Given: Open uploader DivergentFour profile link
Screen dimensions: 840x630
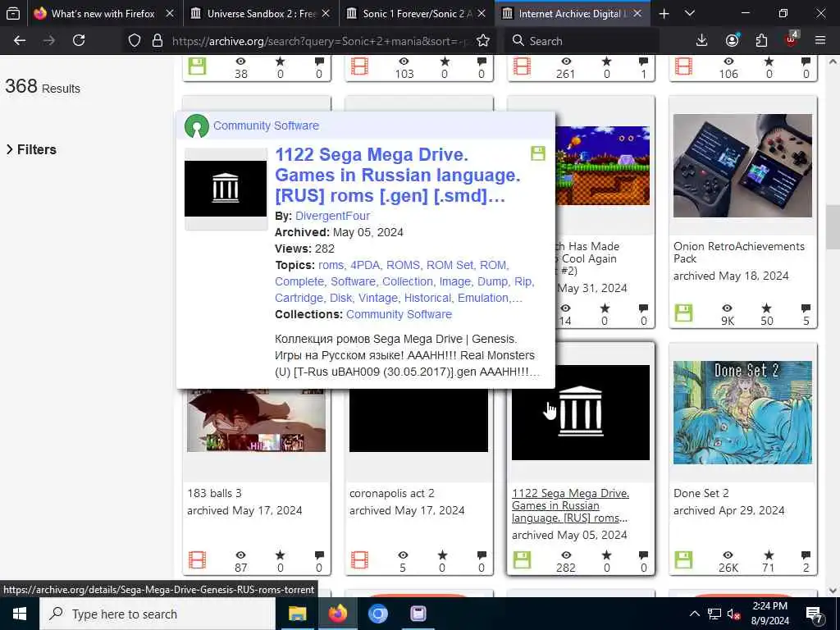Looking at the screenshot, I should click(x=332, y=216).
